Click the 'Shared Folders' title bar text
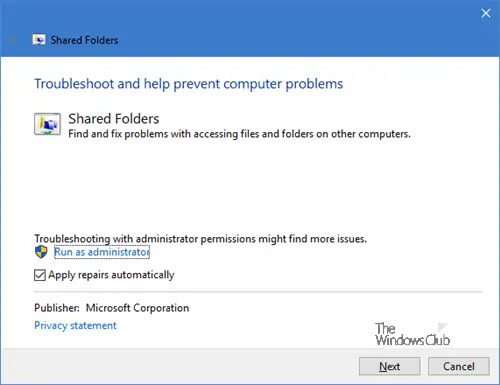Image resolution: width=500 pixels, height=385 pixels. (84, 40)
